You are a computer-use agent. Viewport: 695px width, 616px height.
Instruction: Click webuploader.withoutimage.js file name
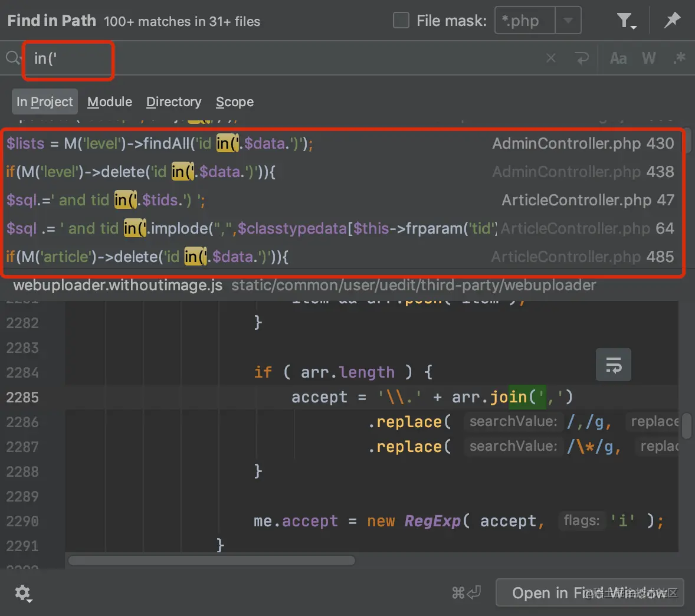[x=117, y=285]
